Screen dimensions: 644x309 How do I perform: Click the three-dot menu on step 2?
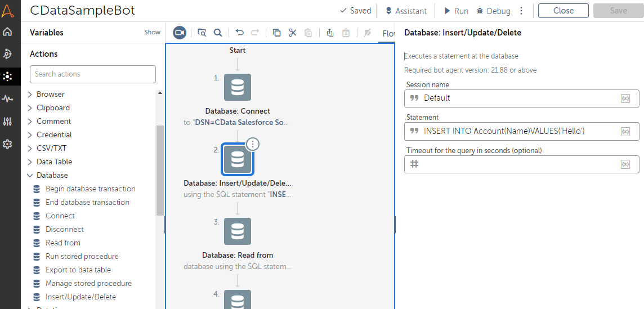pos(253,144)
